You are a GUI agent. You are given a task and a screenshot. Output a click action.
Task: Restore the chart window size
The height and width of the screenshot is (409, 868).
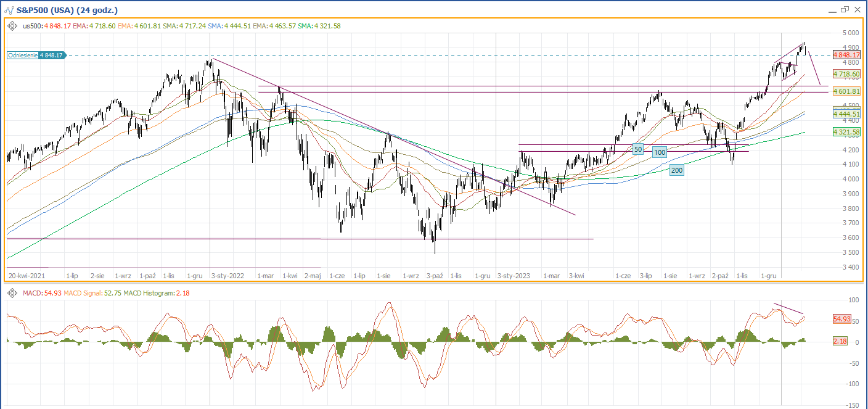pyautogui.click(x=844, y=10)
